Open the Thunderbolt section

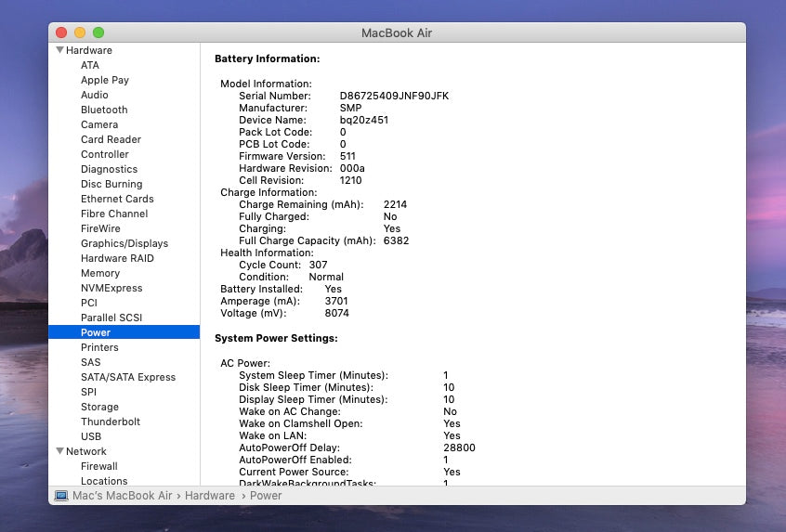pos(111,422)
